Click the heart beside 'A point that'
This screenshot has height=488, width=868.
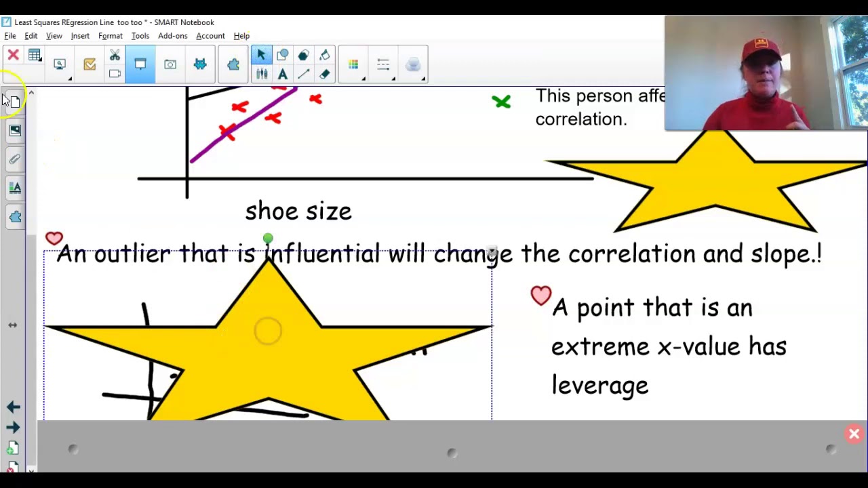coord(541,296)
